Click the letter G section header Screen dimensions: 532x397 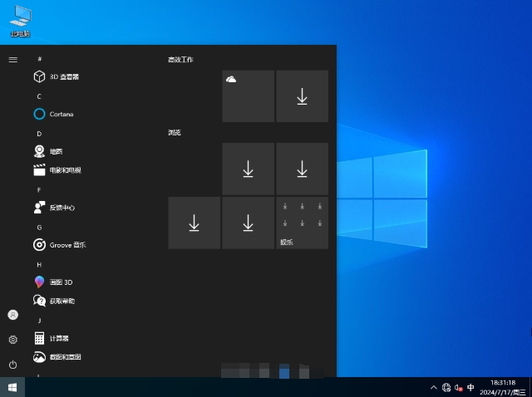click(x=39, y=227)
